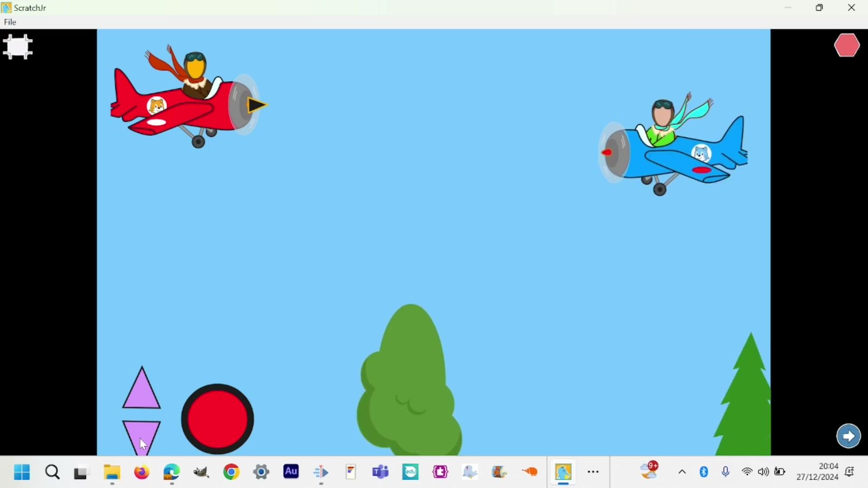Tap the purple up triangle
This screenshot has width=868, height=488.
tap(142, 393)
